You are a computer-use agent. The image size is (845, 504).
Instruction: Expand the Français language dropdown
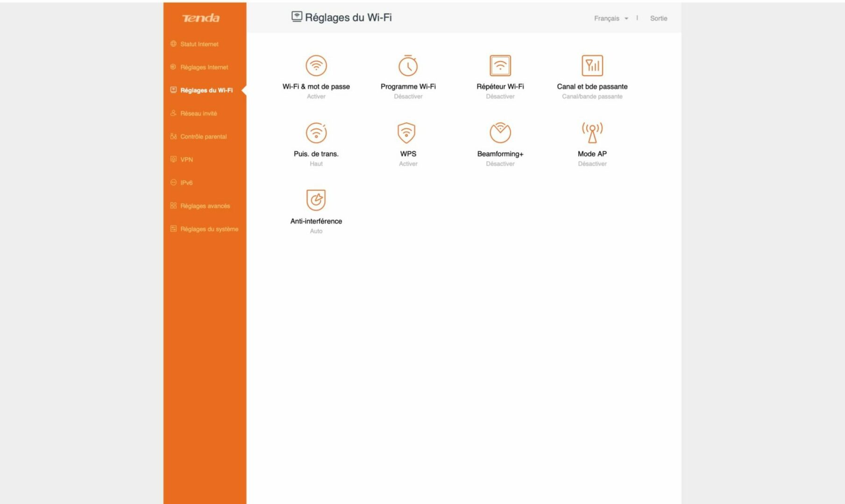tap(611, 18)
